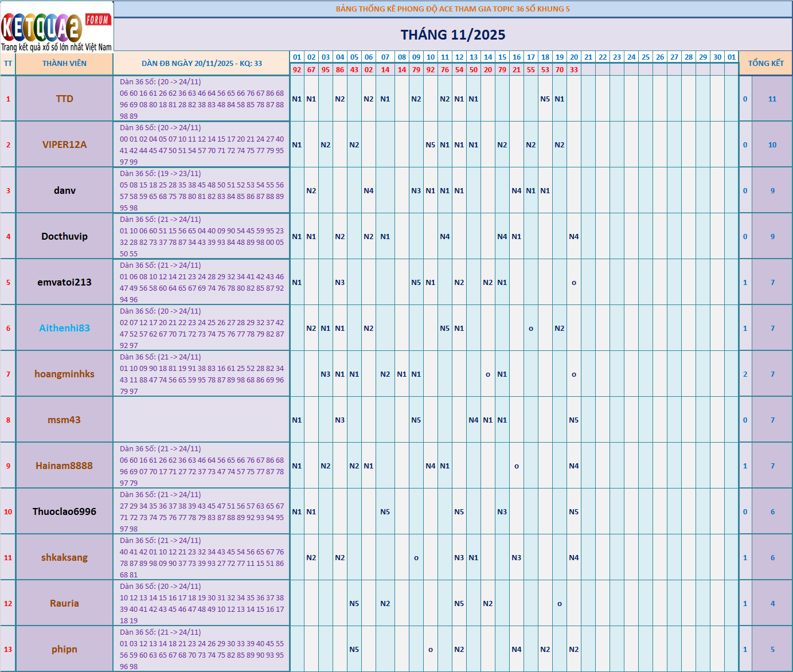Open member Aithenhi83's name link
Image resolution: width=793 pixels, height=672 pixels.
[x=64, y=328]
